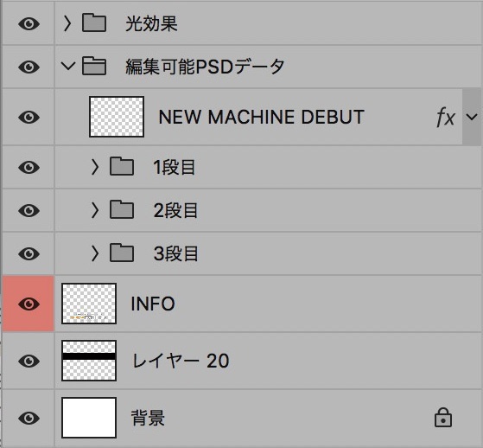Hide the NEW MACHINE DEBUT layer
The image size is (483, 448).
click(x=29, y=117)
